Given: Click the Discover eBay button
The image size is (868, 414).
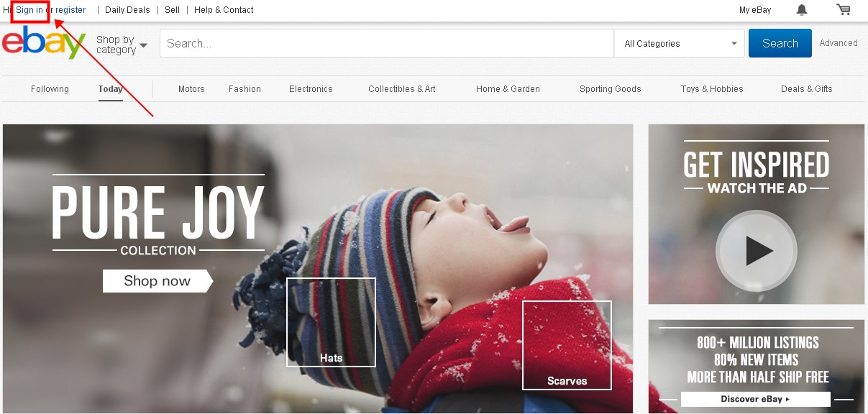Looking at the screenshot, I should pyautogui.click(x=755, y=399).
